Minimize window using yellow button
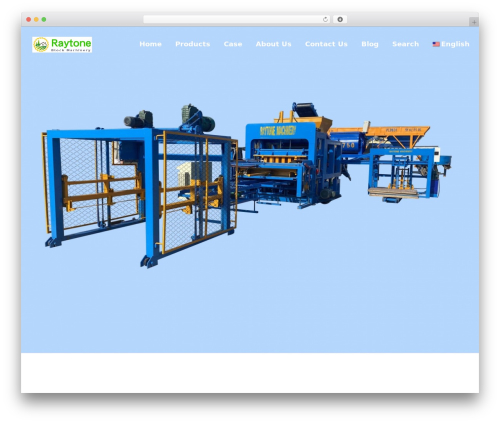Viewport: 500px width, 423px height. tap(36, 20)
